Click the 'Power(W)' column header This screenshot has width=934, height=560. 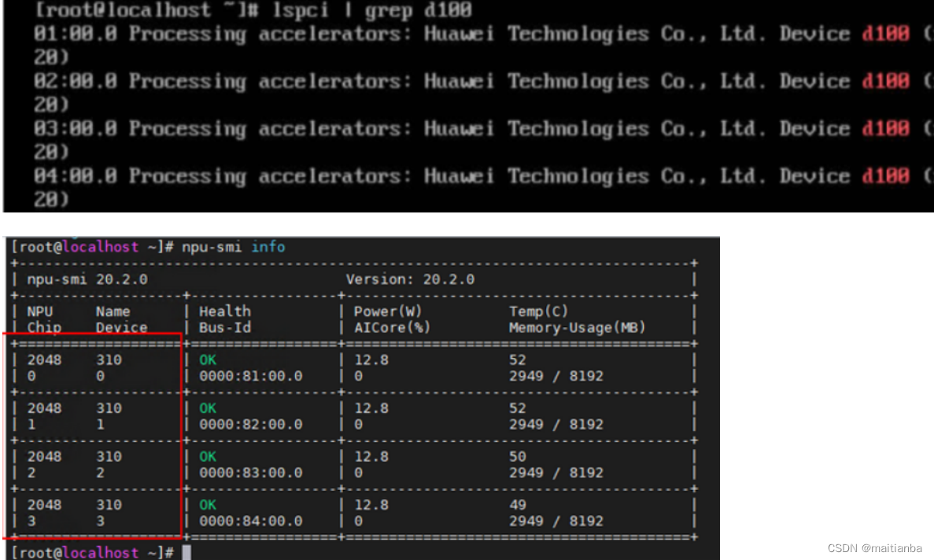click(x=388, y=311)
